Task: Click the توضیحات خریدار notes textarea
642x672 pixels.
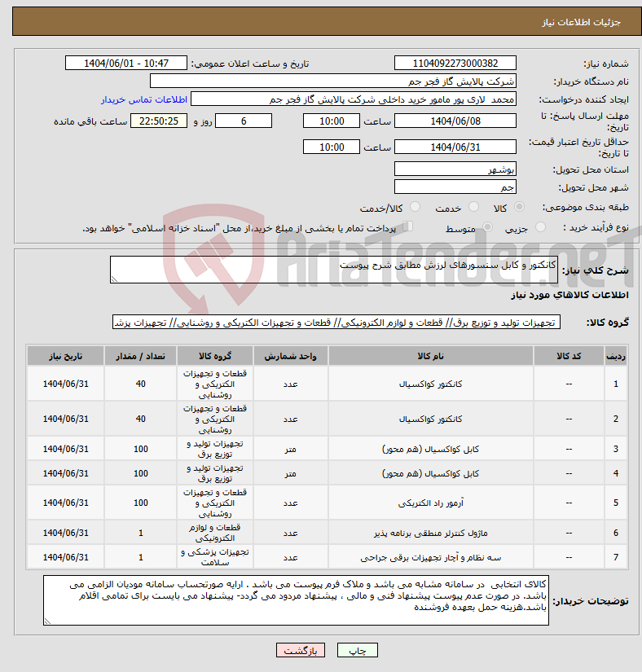Action: (x=296, y=600)
